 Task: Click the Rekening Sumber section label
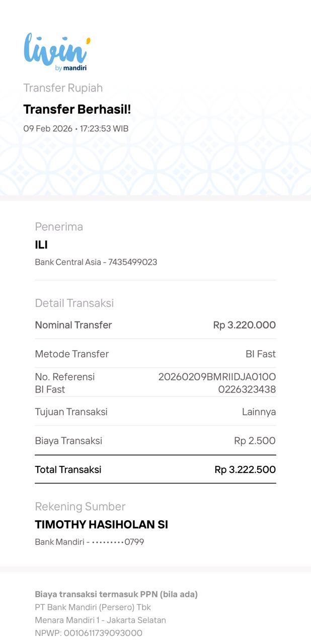[x=80, y=507]
